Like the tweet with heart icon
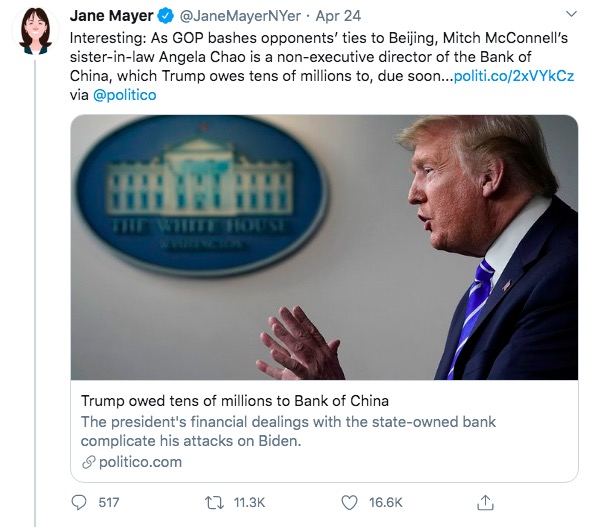Image resolution: width=589 pixels, height=530 pixels. point(349,503)
